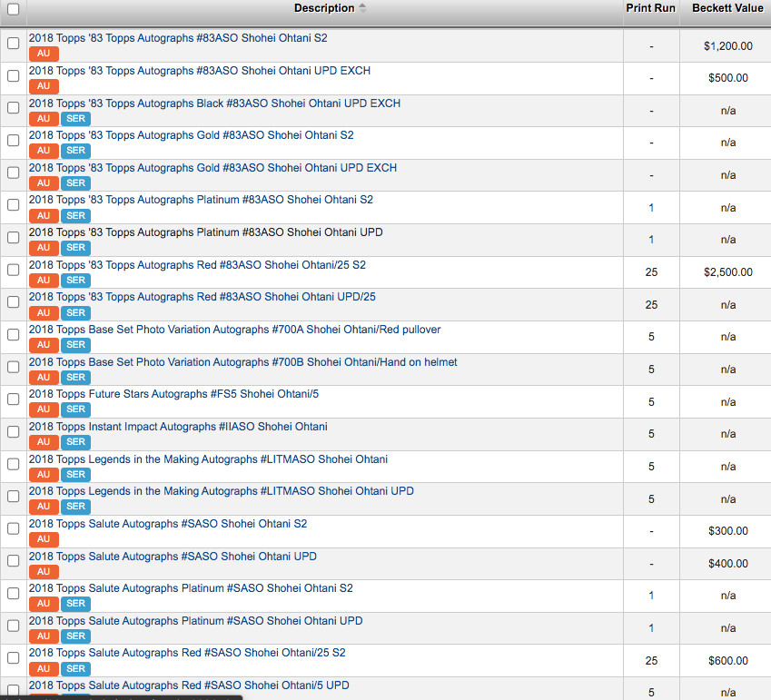Open '83 Topps Autographs Black #83ASO UPD EXCH link
Viewport: 771px width, 700px height.
tap(215, 104)
